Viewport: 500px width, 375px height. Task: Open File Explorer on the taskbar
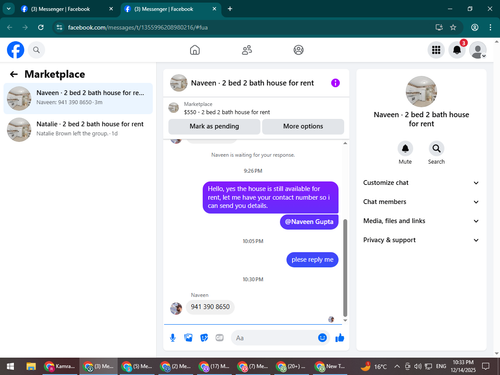pos(31,367)
